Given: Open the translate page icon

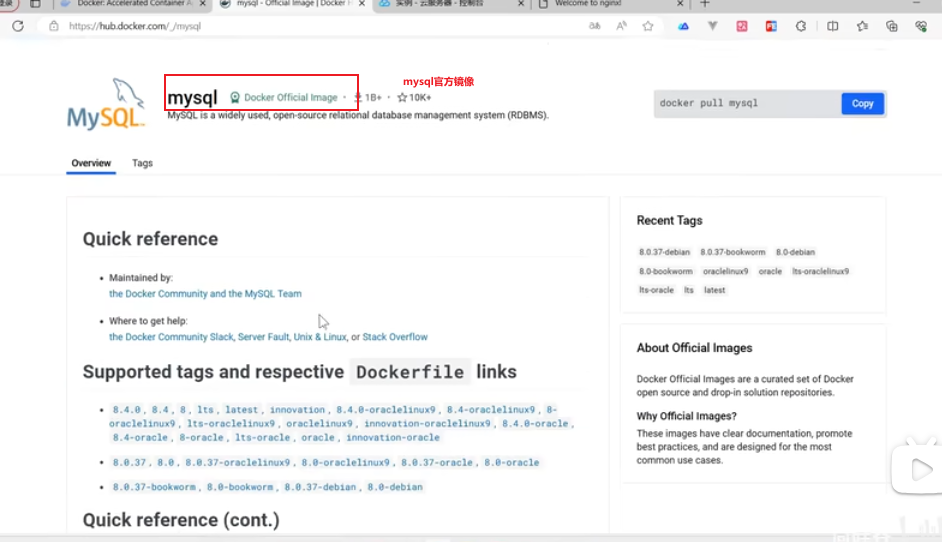Looking at the screenshot, I should tap(595, 26).
